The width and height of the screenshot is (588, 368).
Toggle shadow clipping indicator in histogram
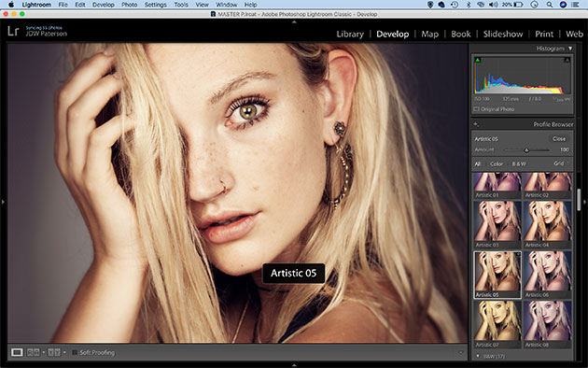click(477, 60)
